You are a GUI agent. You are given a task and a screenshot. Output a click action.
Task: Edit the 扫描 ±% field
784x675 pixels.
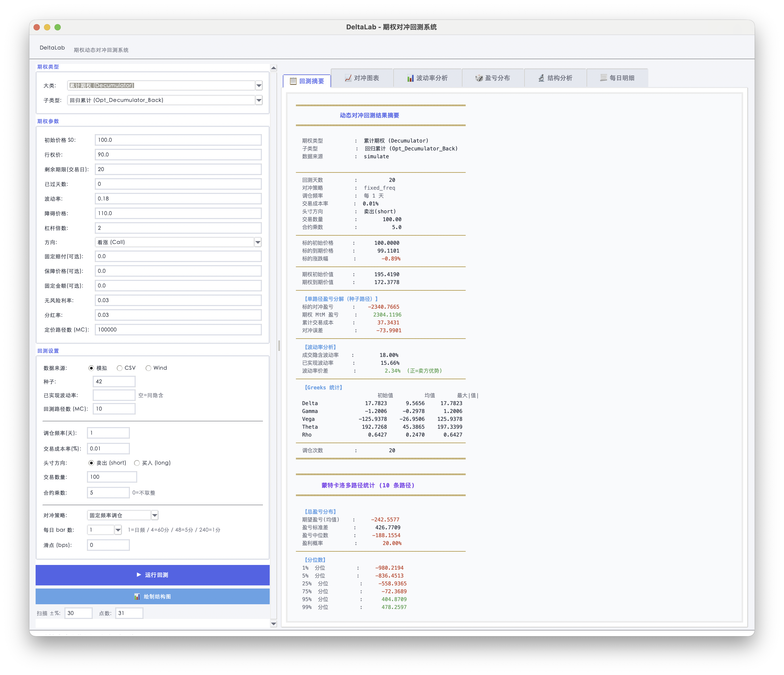[x=78, y=613]
